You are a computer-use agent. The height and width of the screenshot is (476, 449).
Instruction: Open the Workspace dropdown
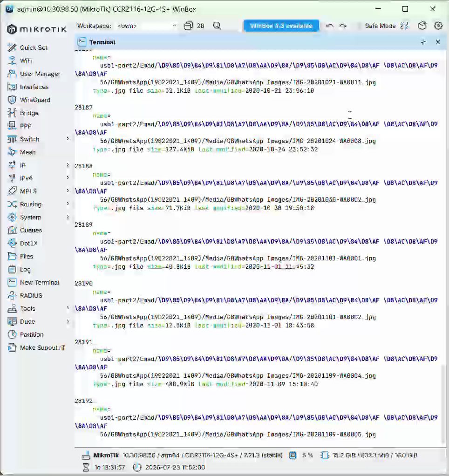coord(147,26)
